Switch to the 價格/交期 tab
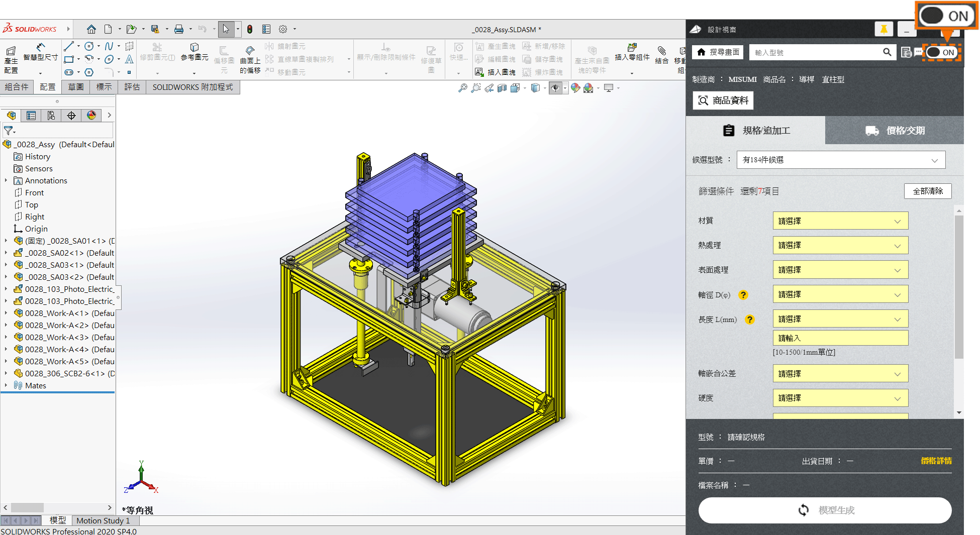The width and height of the screenshot is (980, 535). (x=894, y=130)
